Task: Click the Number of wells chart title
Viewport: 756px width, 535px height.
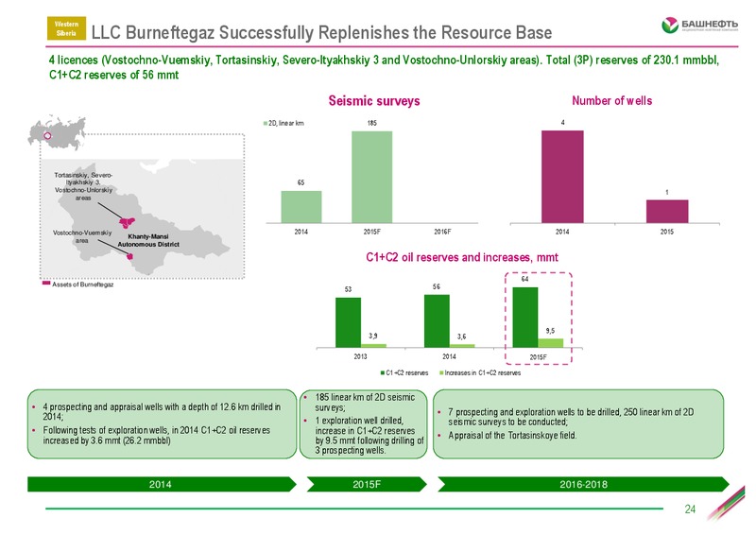Action: click(x=611, y=100)
